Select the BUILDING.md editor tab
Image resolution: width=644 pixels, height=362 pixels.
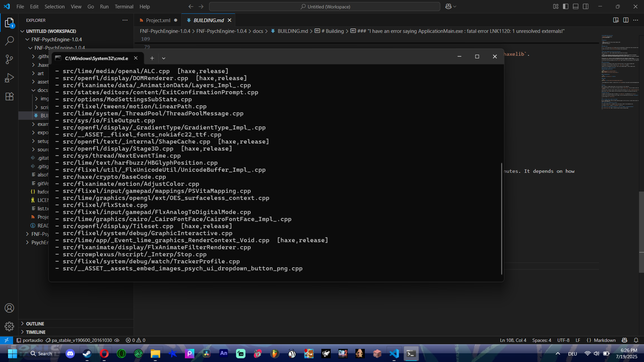[208, 20]
